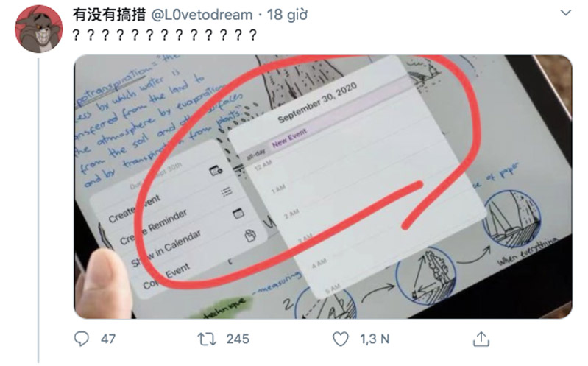Click the row of question marks tweet text
The width and height of the screenshot is (588, 366).
(165, 35)
